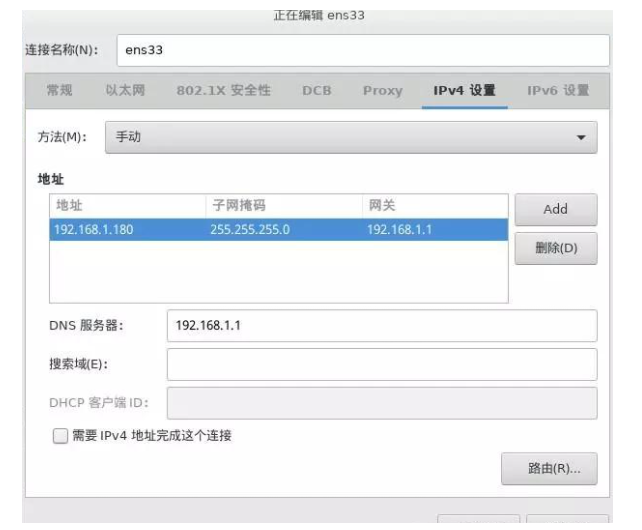This screenshot has height=530, width=642.
Task: Focus the DNS 服务器 input field
Action: point(381,326)
